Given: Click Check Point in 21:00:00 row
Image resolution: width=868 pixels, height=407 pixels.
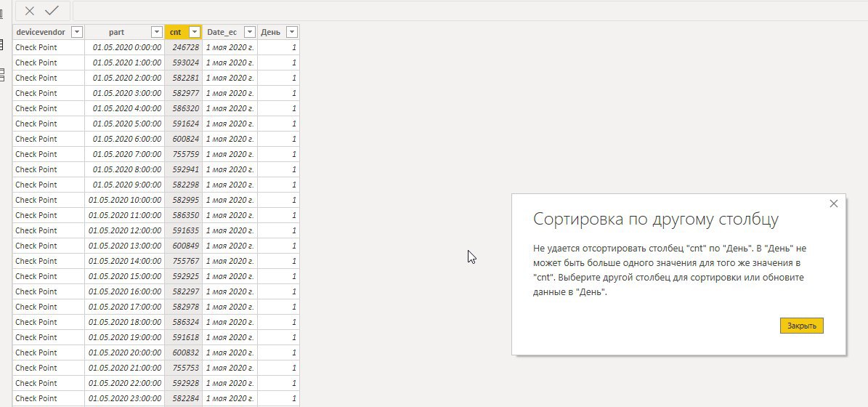Looking at the screenshot, I should (x=49, y=367).
